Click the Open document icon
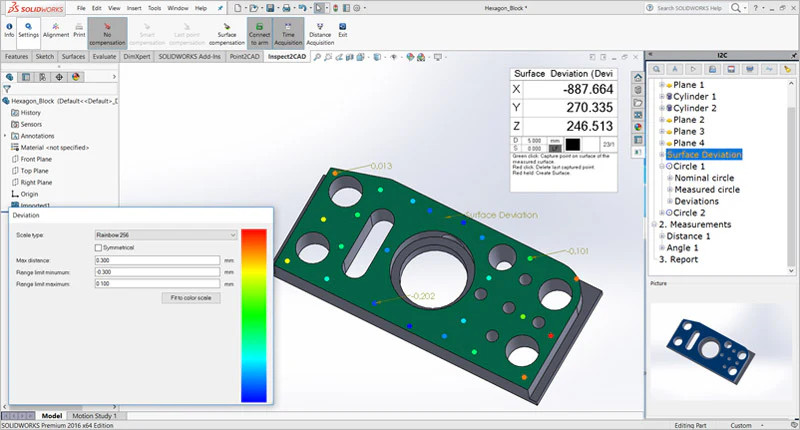Screen dimensions: 800x430 254,8
